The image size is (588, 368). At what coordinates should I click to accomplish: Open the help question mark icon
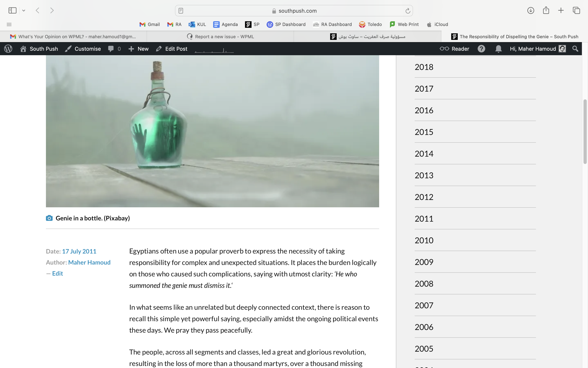481,49
